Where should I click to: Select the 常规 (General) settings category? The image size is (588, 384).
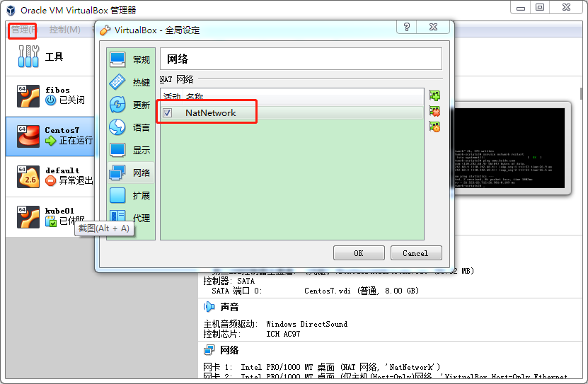click(130, 59)
